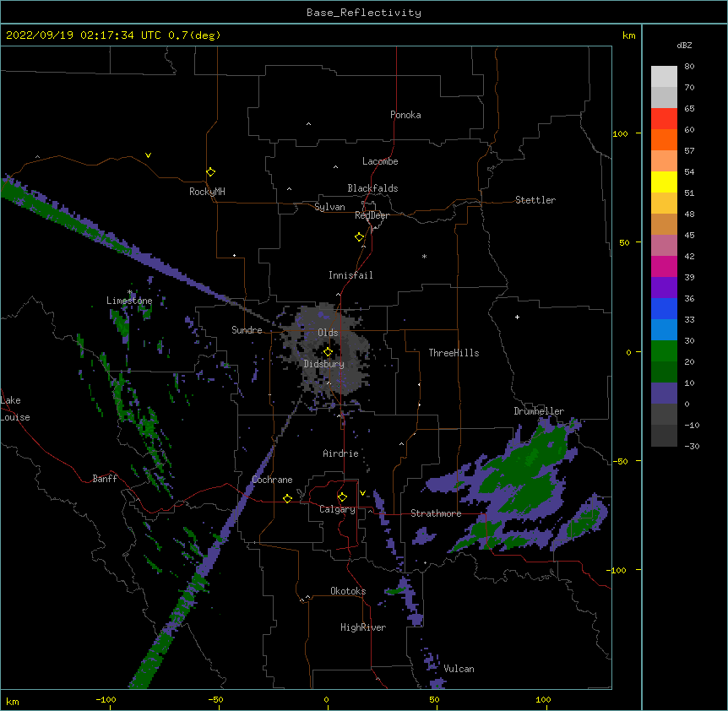
Task: Click the Didsbury town label
Action: coord(323,364)
